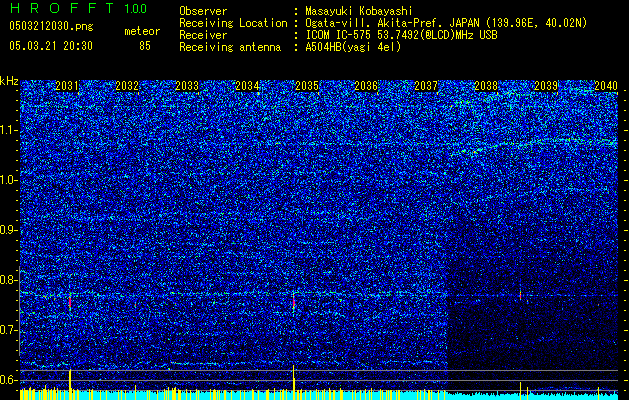Click the observer name Masayuki Kobayashi
629x400 pixels.
[359, 11]
